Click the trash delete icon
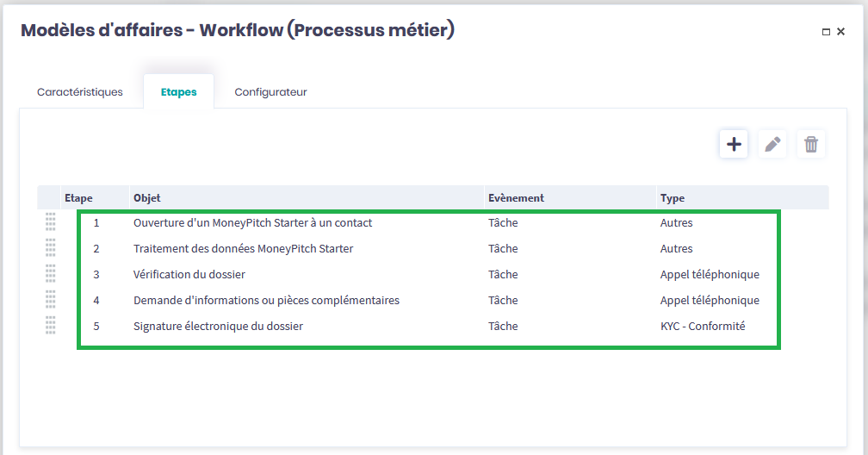868x455 pixels. [810, 144]
